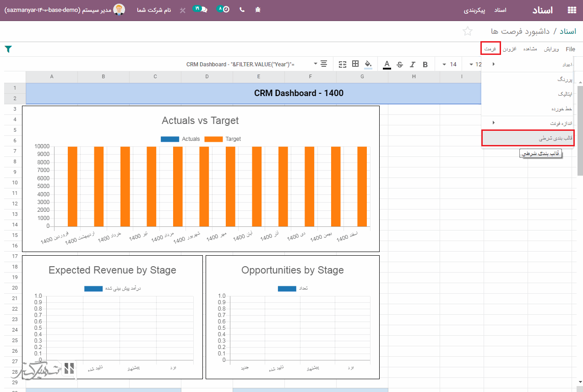Click the scrollbar up arrow

tap(580, 82)
